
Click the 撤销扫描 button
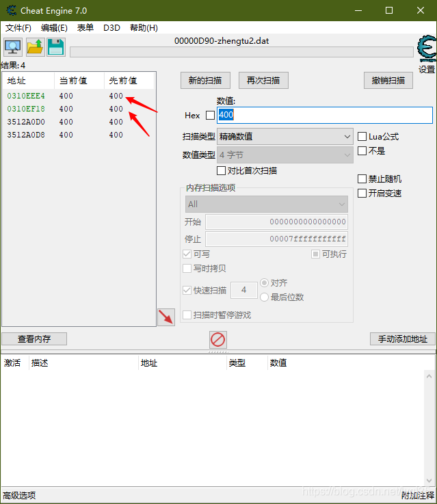388,81
